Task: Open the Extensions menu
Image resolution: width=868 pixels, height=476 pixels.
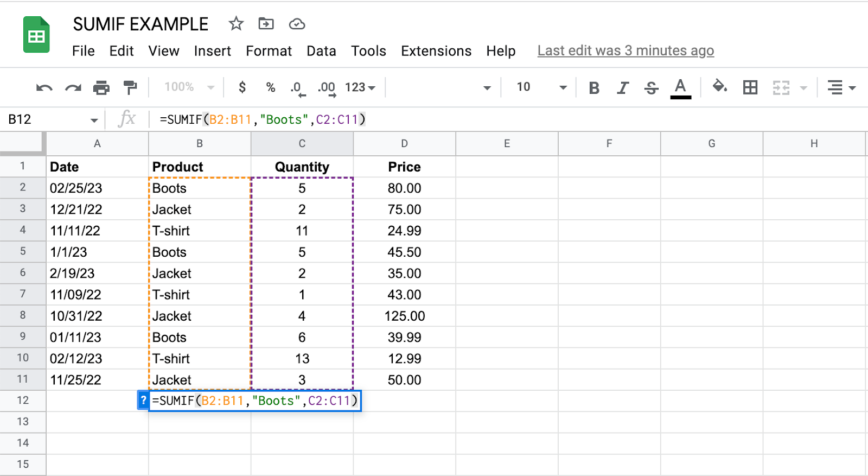Action: (436, 51)
